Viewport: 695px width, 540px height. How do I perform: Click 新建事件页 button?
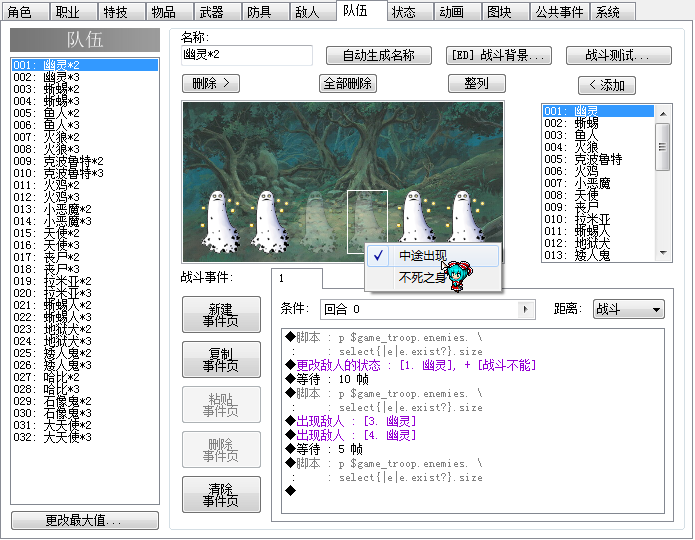click(x=221, y=315)
